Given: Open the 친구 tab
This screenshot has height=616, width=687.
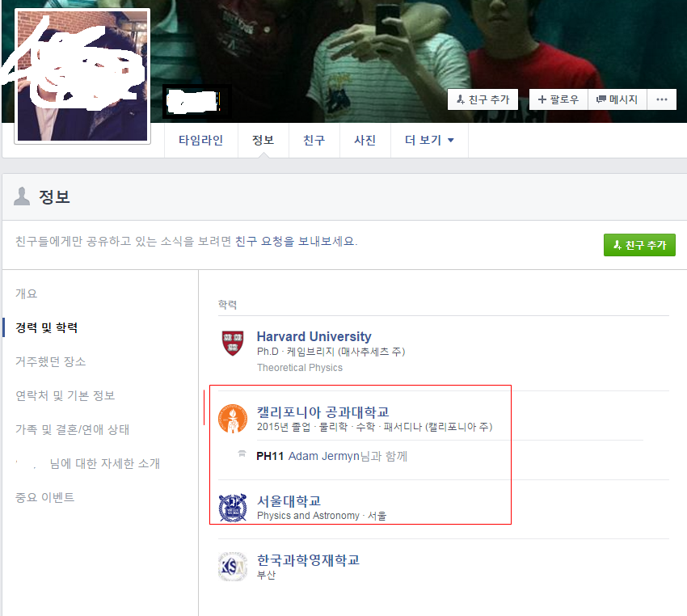Looking at the screenshot, I should pyautogui.click(x=314, y=140).
